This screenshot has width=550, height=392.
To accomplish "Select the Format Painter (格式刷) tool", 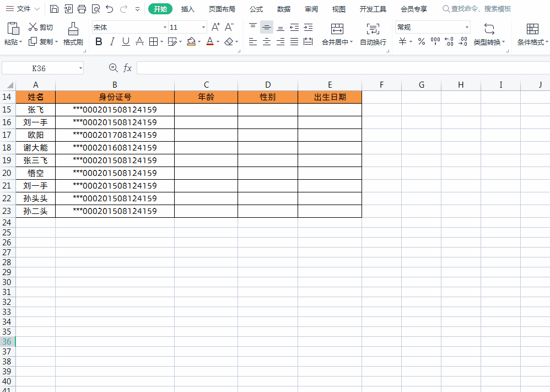I will click(x=73, y=34).
